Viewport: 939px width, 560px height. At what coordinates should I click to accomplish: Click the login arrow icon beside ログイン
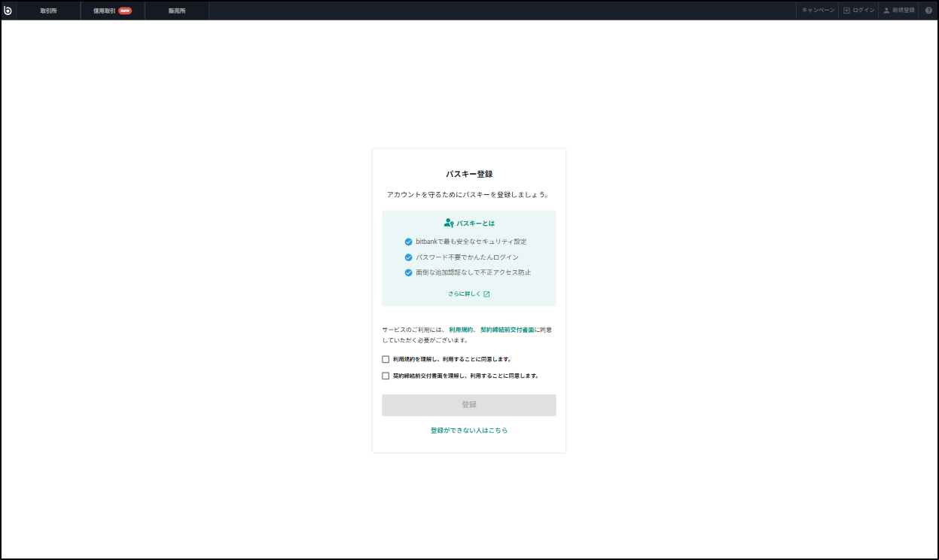pyautogui.click(x=846, y=10)
